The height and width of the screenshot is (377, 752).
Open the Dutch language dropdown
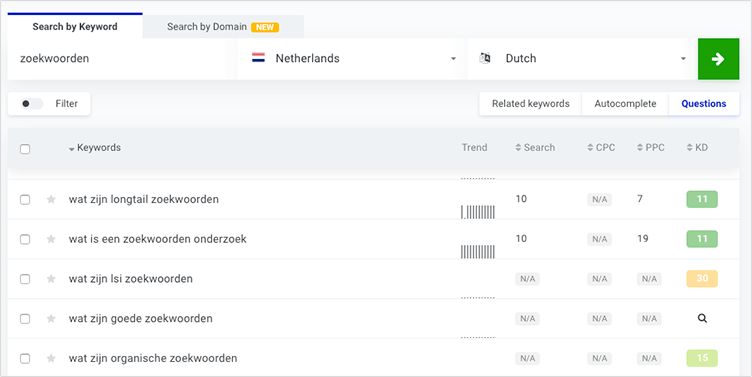point(582,59)
